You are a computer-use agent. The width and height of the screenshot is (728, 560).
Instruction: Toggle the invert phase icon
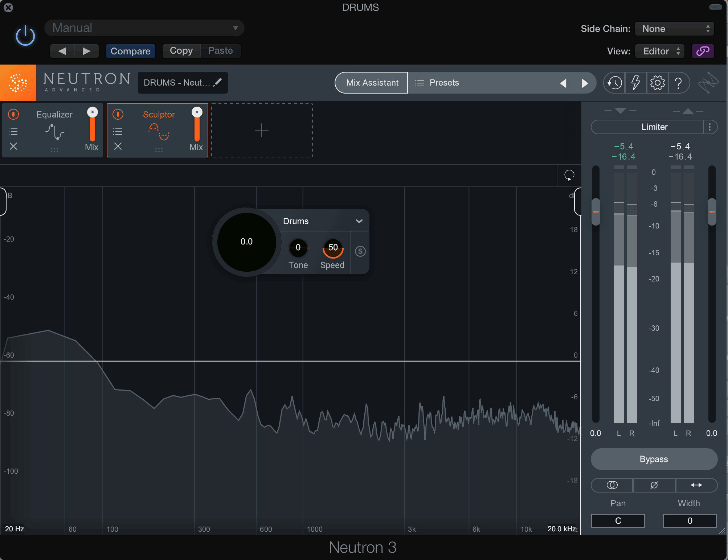(654, 485)
